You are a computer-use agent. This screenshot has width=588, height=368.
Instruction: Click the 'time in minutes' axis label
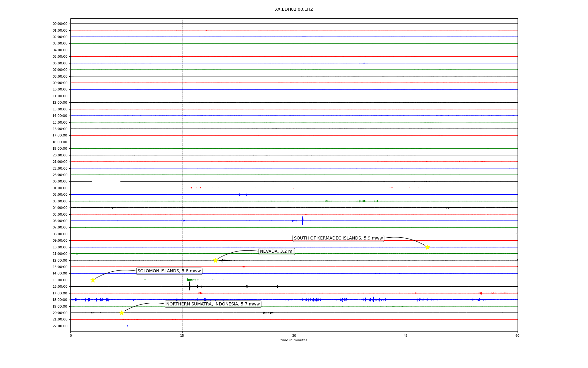click(x=294, y=340)
